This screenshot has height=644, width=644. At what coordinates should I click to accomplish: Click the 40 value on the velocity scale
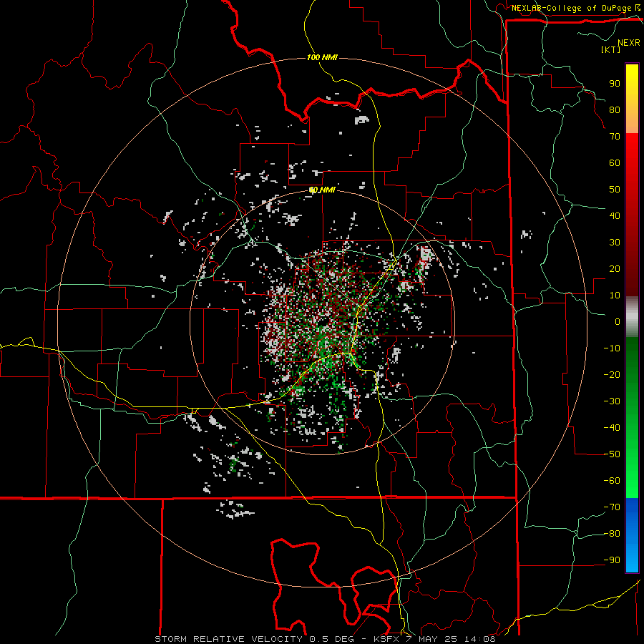click(615, 215)
